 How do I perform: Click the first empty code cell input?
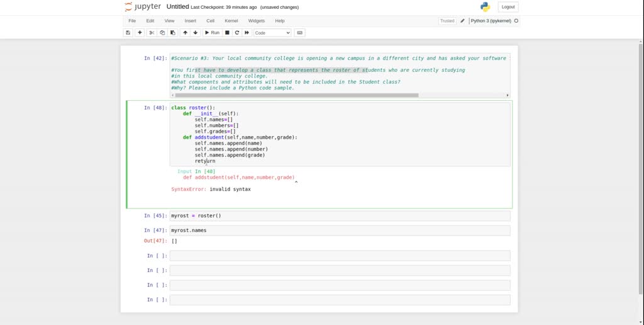click(x=340, y=256)
